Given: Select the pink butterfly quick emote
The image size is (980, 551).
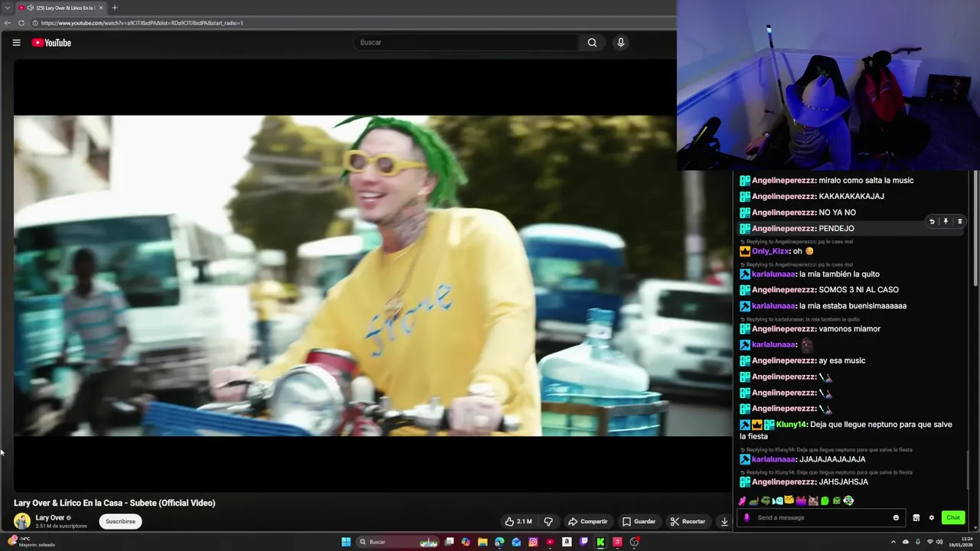Looking at the screenshot, I should click(x=742, y=500).
